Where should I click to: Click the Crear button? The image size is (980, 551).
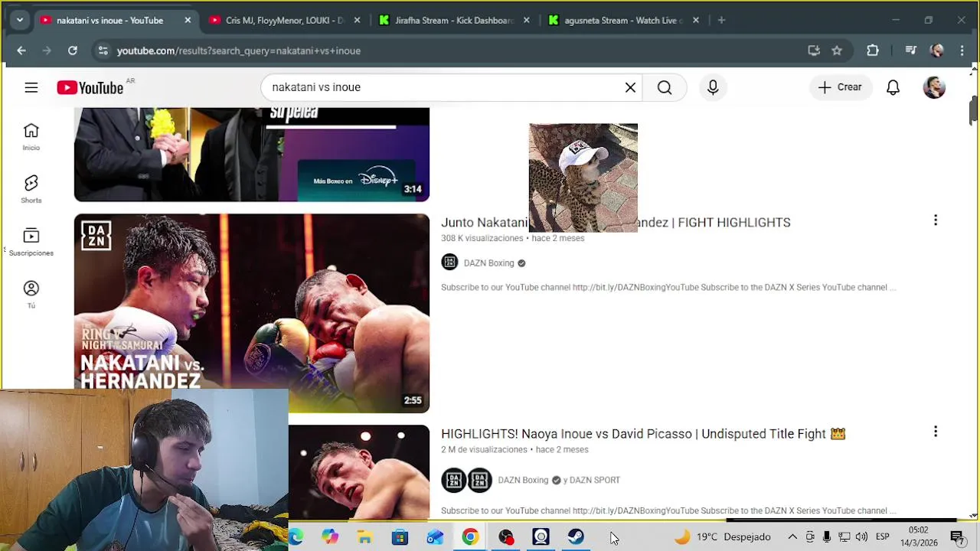841,87
